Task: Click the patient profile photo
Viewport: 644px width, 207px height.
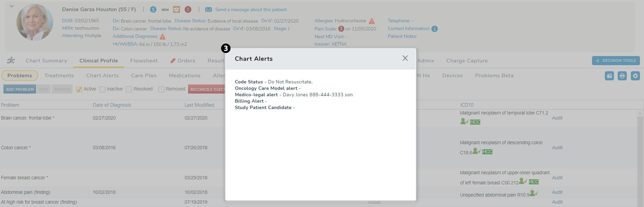Action: pyautogui.click(x=35, y=22)
